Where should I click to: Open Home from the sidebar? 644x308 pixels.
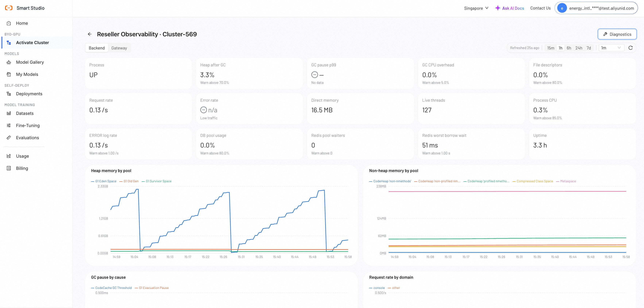22,23
